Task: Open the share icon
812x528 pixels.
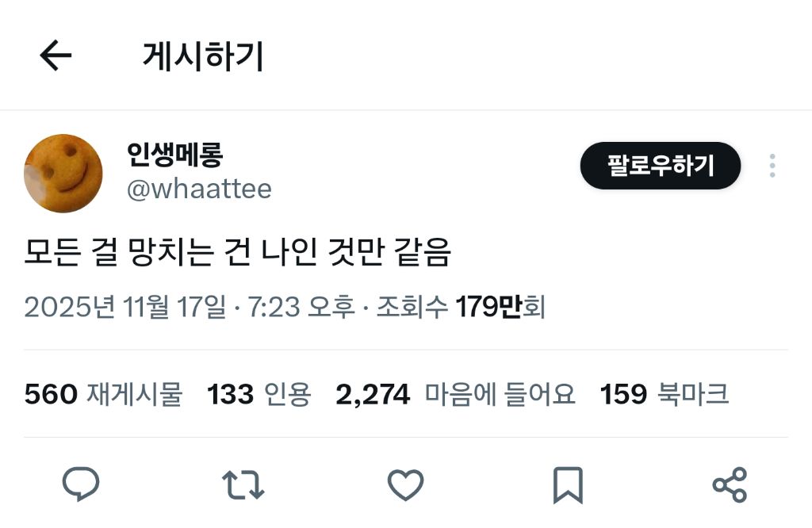Action: tap(730, 484)
